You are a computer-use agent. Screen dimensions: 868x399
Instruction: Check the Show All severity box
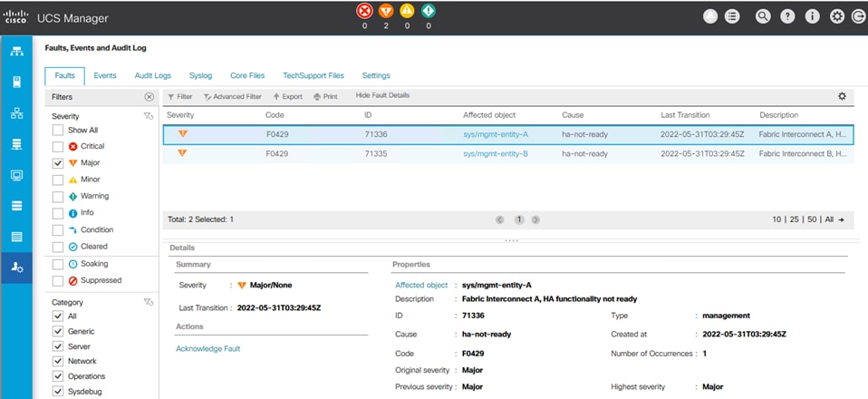tap(58, 131)
